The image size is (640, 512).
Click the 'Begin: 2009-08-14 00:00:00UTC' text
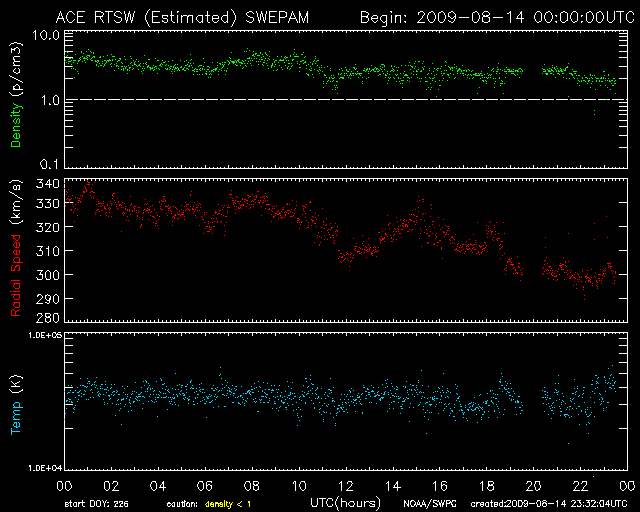(497, 18)
